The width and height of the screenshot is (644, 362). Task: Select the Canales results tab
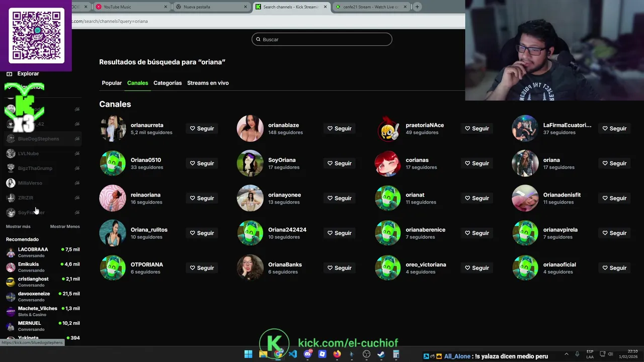tap(137, 83)
